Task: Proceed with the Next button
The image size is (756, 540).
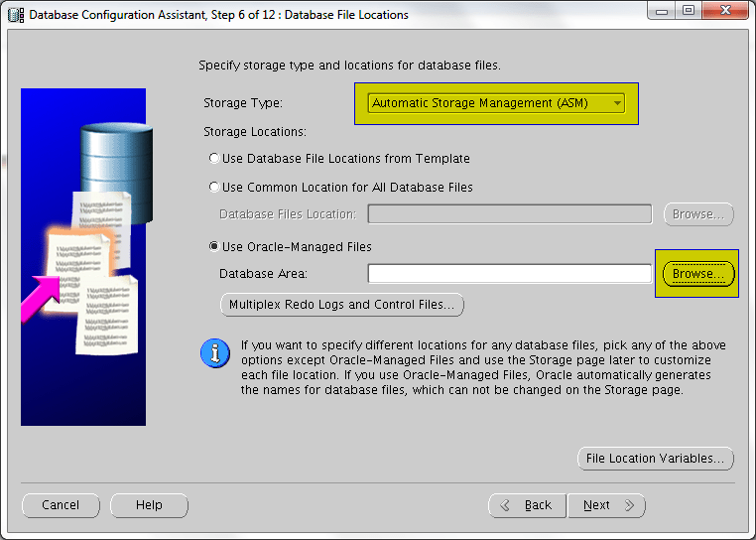Action: coord(606,505)
